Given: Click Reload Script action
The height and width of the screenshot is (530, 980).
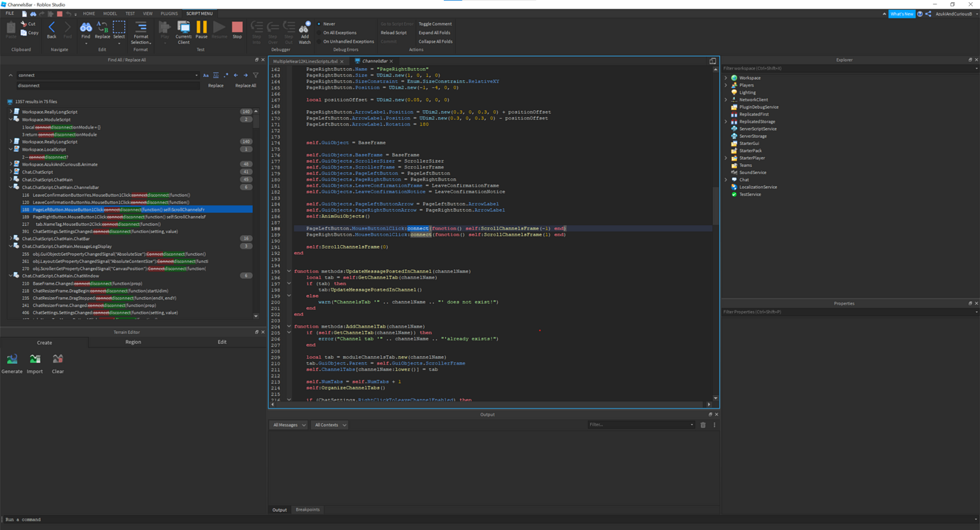Looking at the screenshot, I should pyautogui.click(x=393, y=33).
